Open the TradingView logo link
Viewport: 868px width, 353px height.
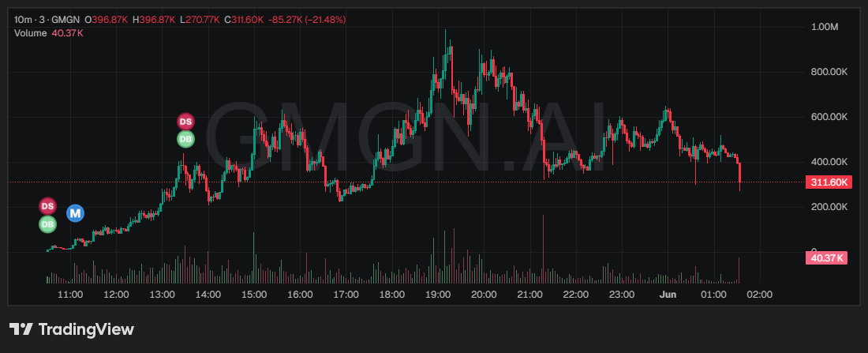71,330
